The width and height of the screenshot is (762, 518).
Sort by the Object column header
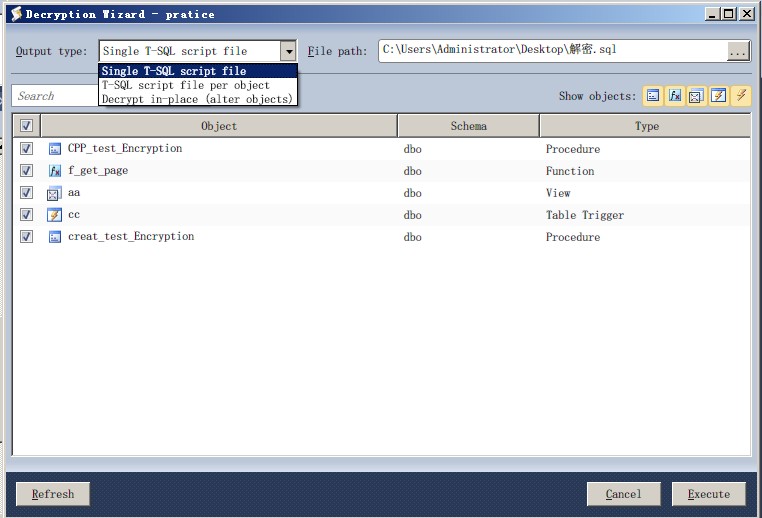coord(219,126)
